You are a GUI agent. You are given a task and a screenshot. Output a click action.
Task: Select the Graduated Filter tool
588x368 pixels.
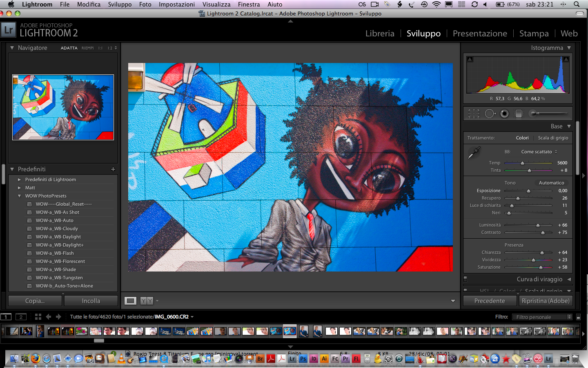[519, 114]
